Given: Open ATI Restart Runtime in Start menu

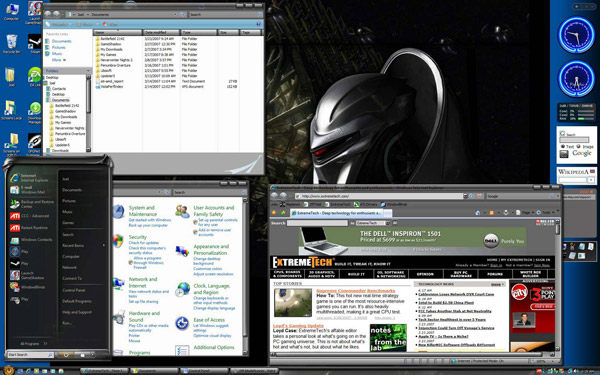Looking at the screenshot, I should 29,228.
